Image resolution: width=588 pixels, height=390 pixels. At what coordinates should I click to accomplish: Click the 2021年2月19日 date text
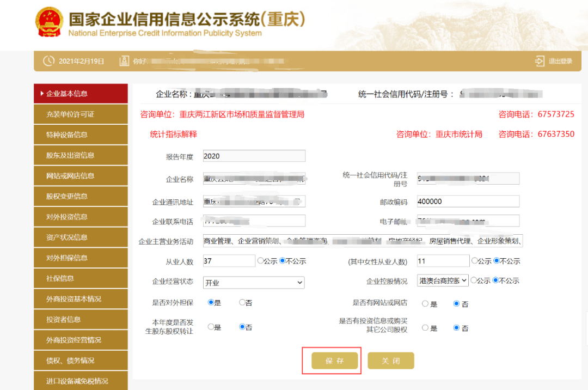tap(81, 61)
